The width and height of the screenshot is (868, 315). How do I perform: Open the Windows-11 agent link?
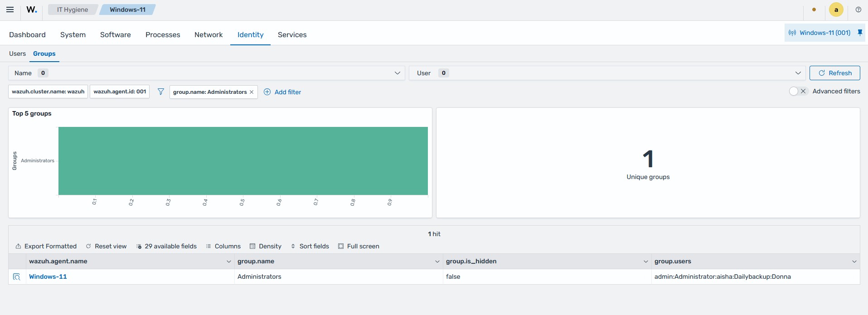click(48, 276)
